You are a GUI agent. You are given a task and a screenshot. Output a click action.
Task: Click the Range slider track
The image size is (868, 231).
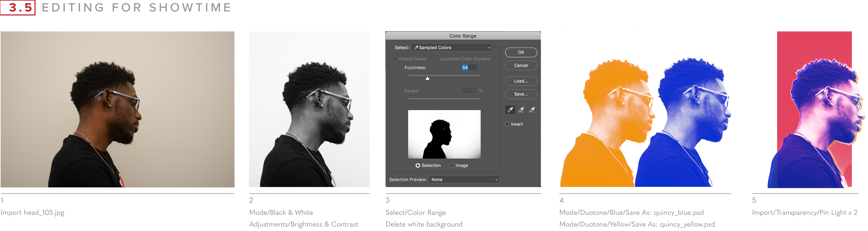444,99
